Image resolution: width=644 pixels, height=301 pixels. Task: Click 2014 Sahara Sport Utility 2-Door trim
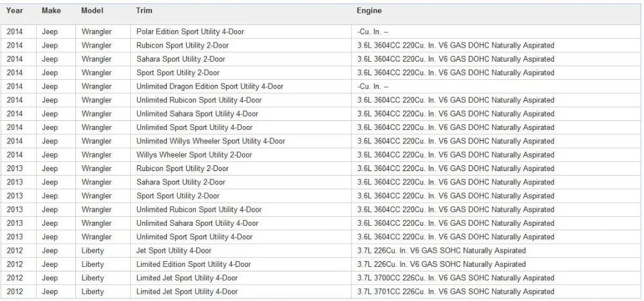(x=181, y=59)
